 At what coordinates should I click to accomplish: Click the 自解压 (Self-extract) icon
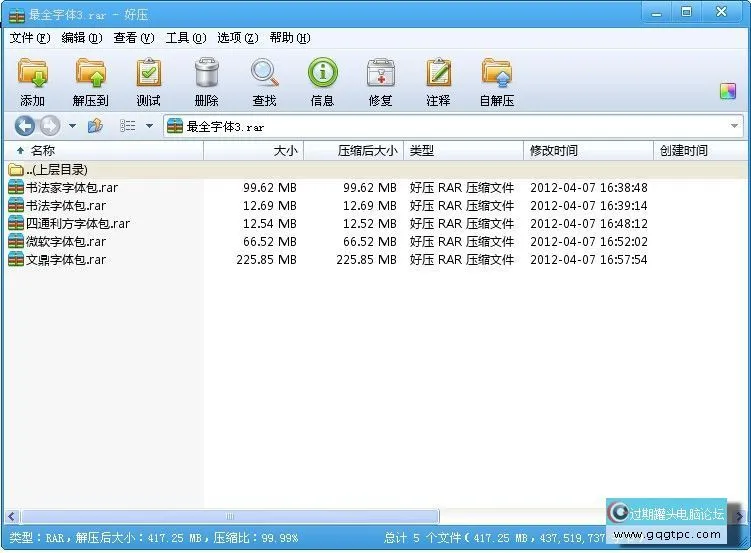(497, 81)
